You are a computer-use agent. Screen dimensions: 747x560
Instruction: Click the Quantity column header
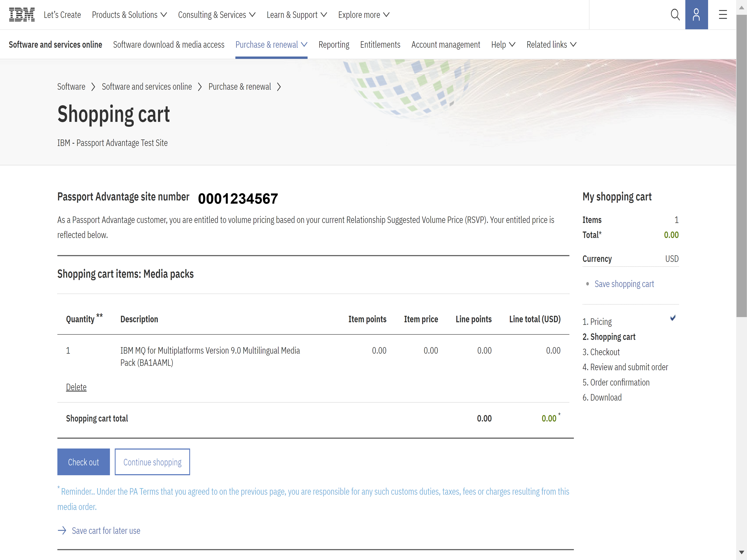point(84,318)
